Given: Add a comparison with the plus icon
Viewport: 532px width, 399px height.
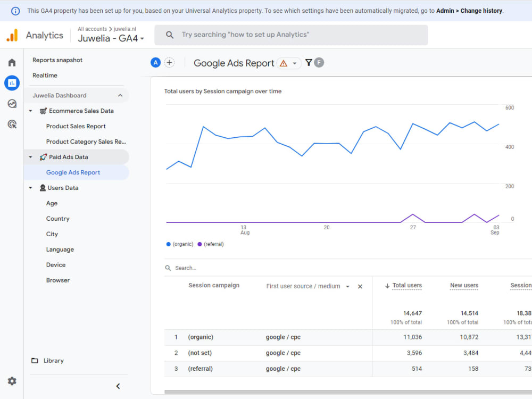Looking at the screenshot, I should click(169, 62).
